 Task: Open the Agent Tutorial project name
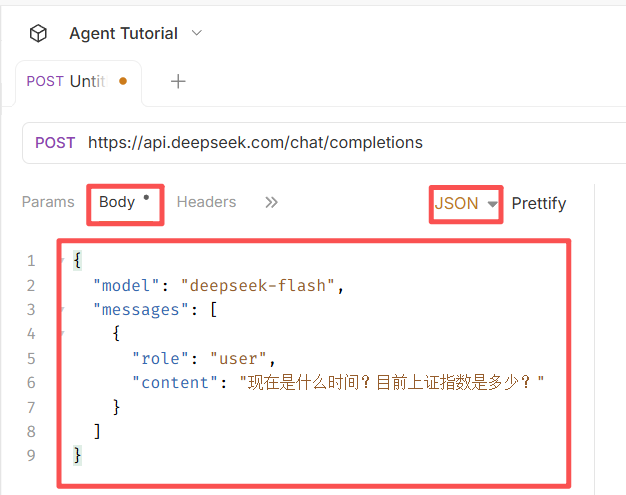click(x=123, y=34)
